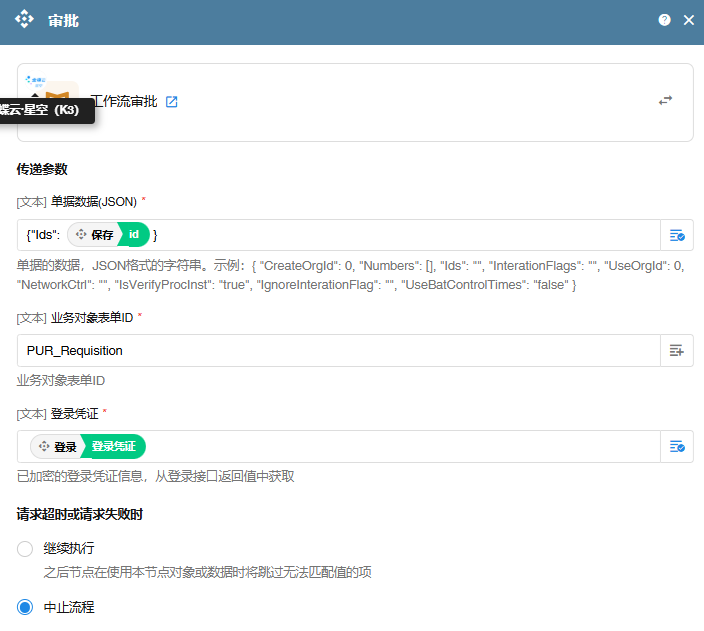Click the green 登录凭证 value tag
This screenshot has height=631, width=704.
(x=114, y=447)
